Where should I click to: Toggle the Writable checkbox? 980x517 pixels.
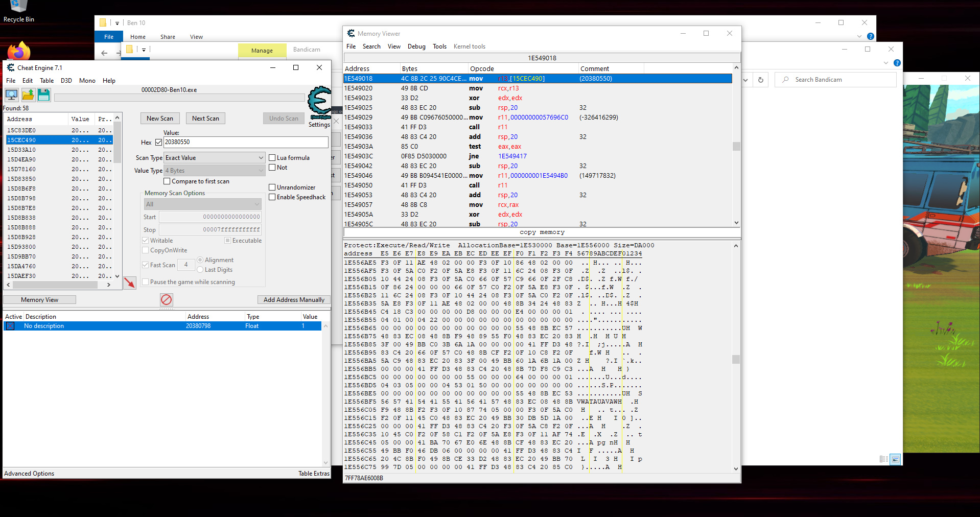(x=146, y=241)
